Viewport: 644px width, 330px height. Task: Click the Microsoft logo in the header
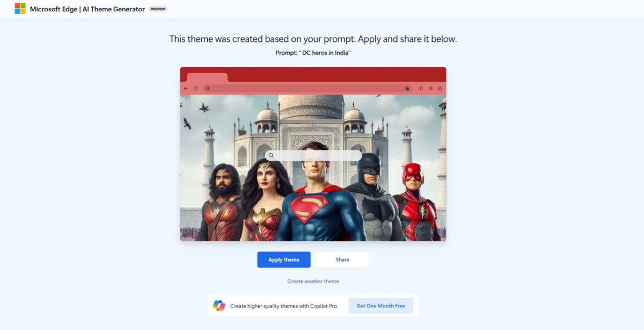20,9
